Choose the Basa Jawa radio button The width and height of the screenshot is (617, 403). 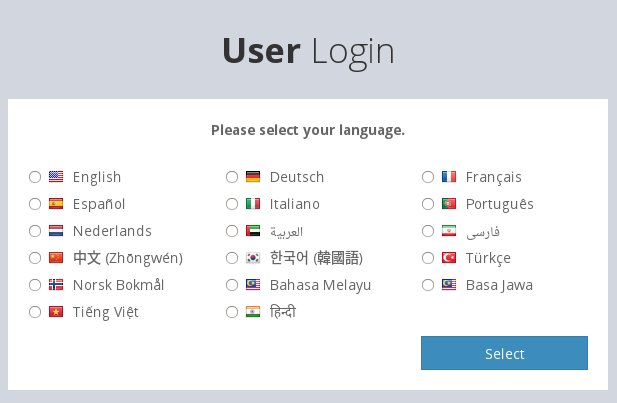click(x=428, y=285)
